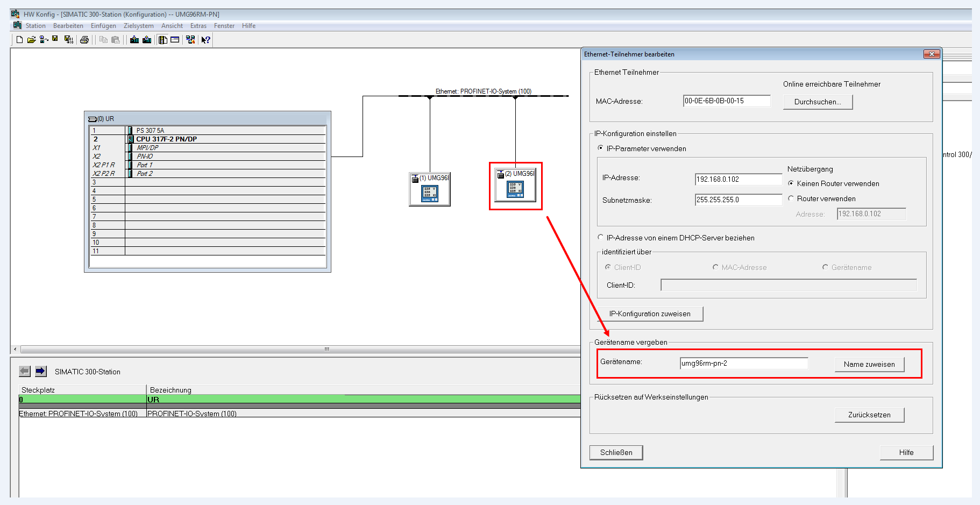980x505 pixels.
Task: Open the Ansicht menu
Action: tap(172, 26)
